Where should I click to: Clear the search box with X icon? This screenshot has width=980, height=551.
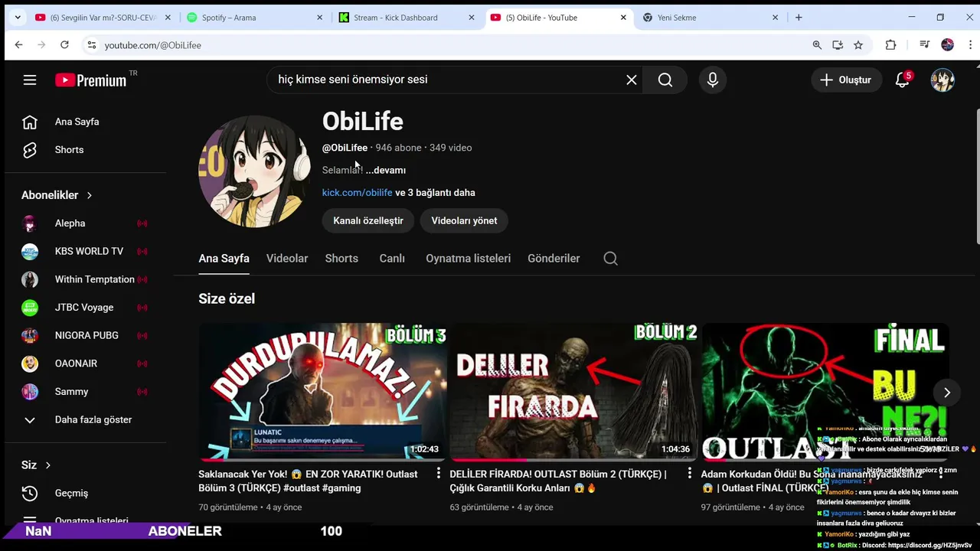[632, 80]
